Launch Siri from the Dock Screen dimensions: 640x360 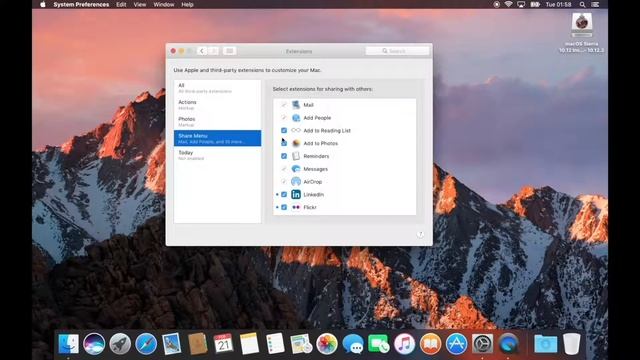tap(94, 343)
